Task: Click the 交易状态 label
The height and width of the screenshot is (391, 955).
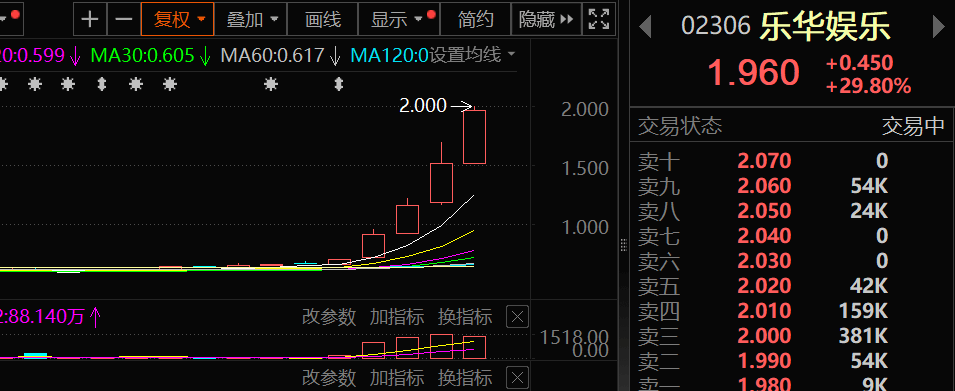Action: 680,126
